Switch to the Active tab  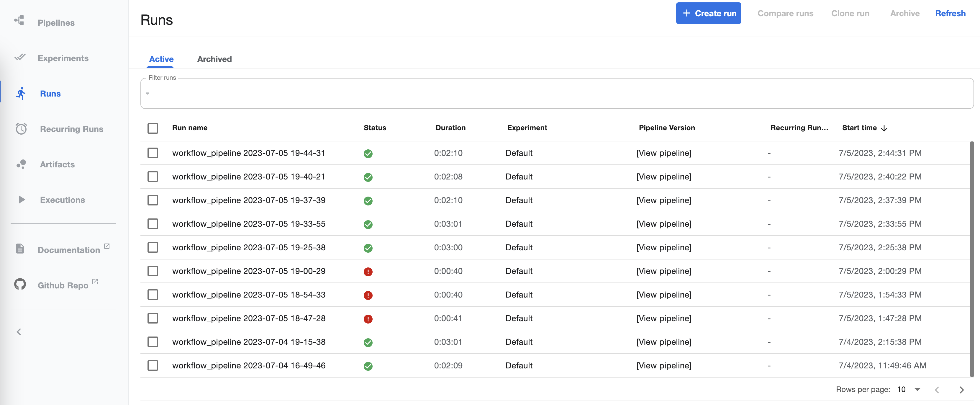coord(161,59)
